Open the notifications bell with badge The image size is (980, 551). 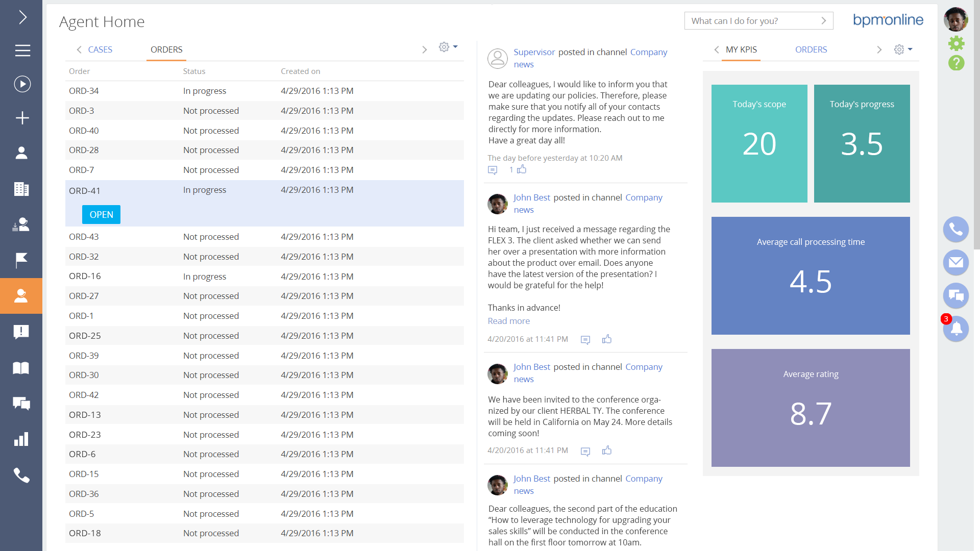[955, 329]
